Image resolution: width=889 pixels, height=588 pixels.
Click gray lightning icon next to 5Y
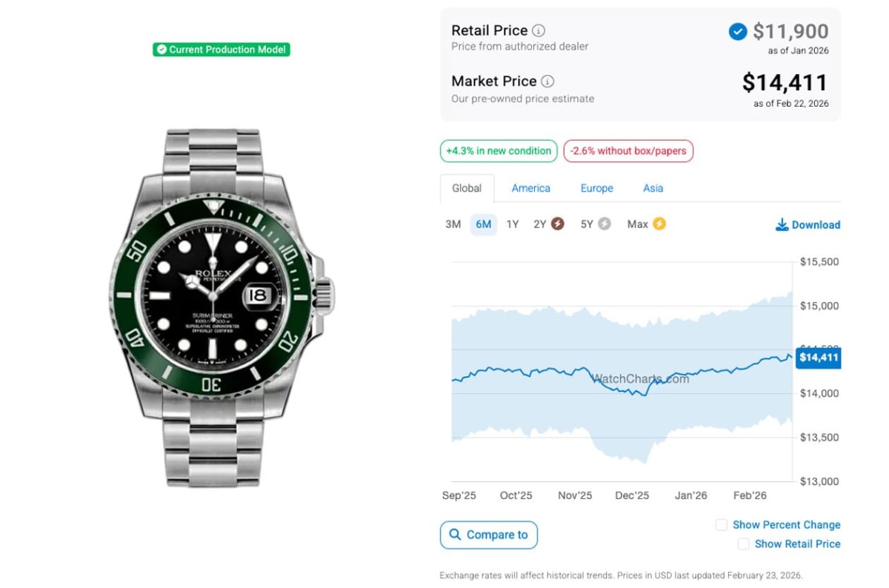[605, 224]
